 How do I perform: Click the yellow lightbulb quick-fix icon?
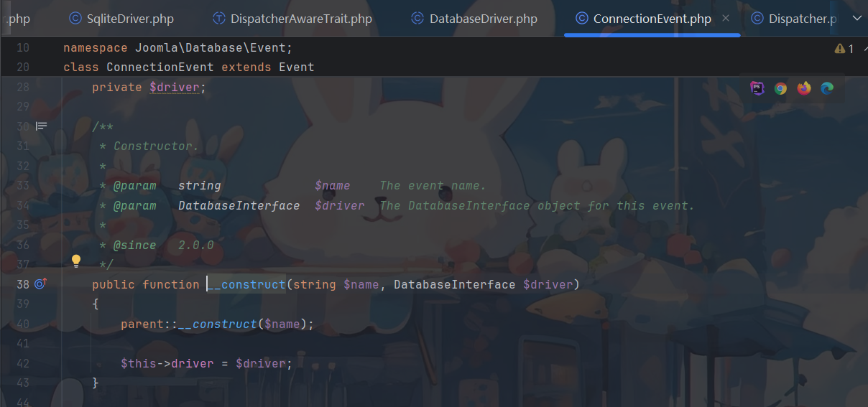(x=76, y=262)
